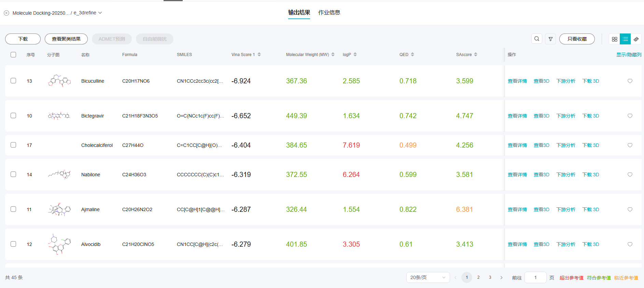Screen dimensions: 644x288
Task: Favorite Nabilone with the heart icon
Action: click(630, 175)
